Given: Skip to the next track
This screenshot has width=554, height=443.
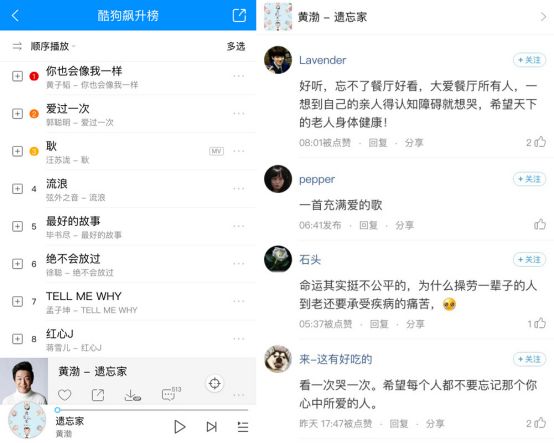Looking at the screenshot, I should point(211,427).
